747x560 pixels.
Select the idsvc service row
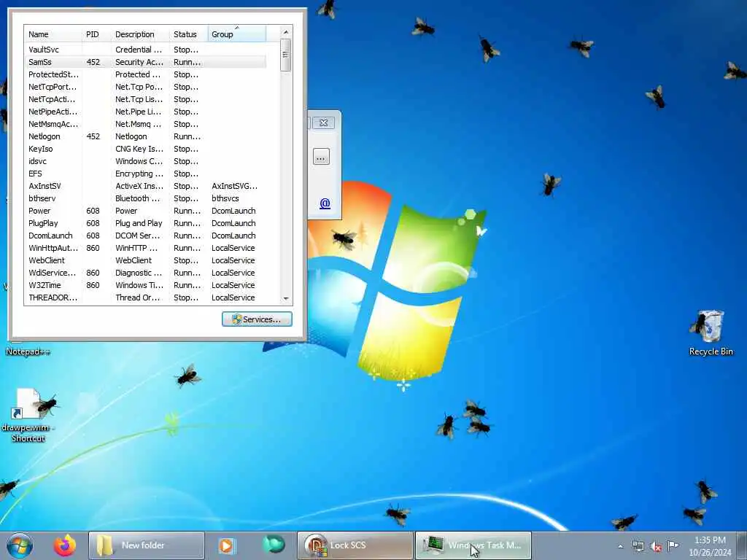pyautogui.click(x=145, y=161)
